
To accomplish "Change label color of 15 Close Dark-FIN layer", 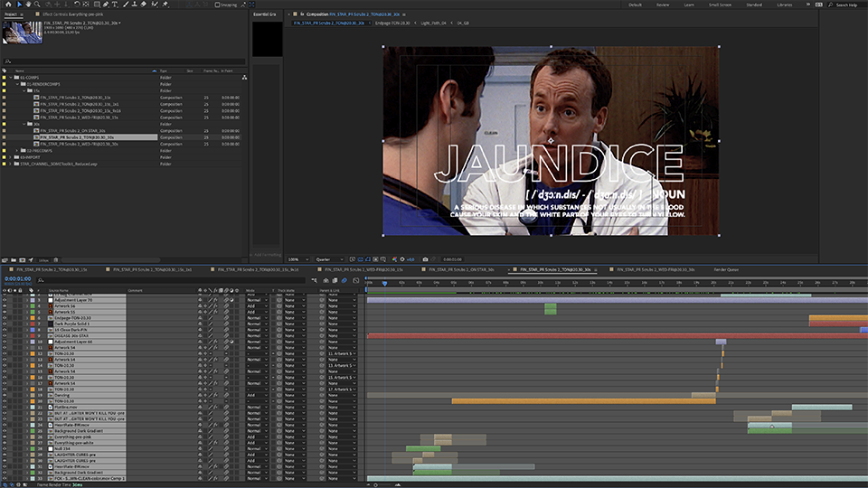I will pos(33,330).
